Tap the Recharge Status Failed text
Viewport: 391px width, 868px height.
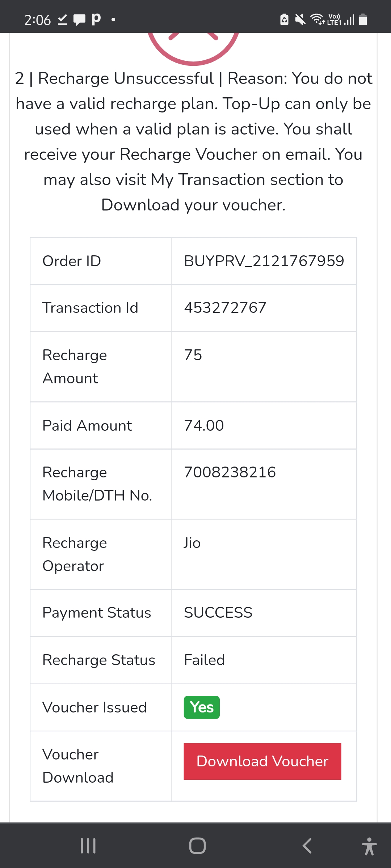tap(204, 660)
